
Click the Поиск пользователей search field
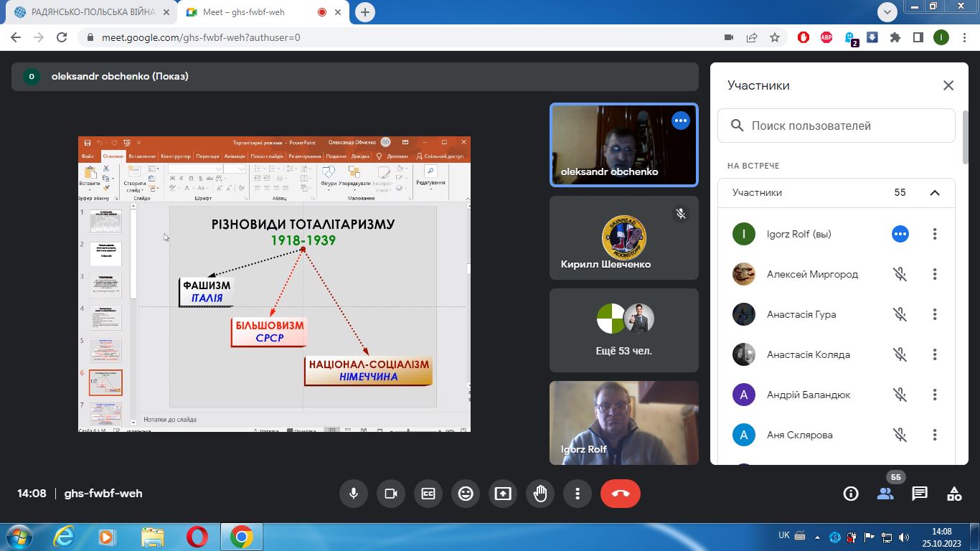(837, 126)
